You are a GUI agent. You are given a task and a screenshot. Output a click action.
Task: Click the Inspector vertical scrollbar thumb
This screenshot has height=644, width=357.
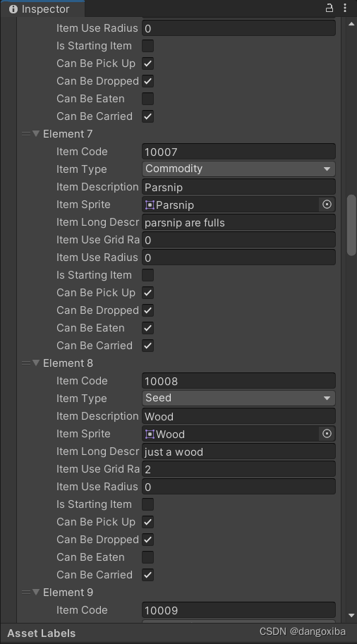[x=351, y=225]
